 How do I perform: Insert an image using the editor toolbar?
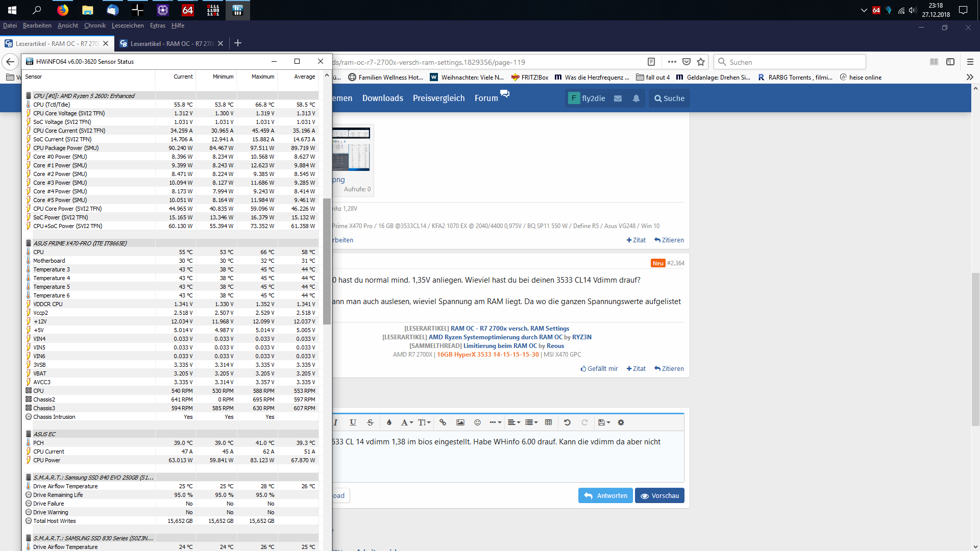point(460,422)
